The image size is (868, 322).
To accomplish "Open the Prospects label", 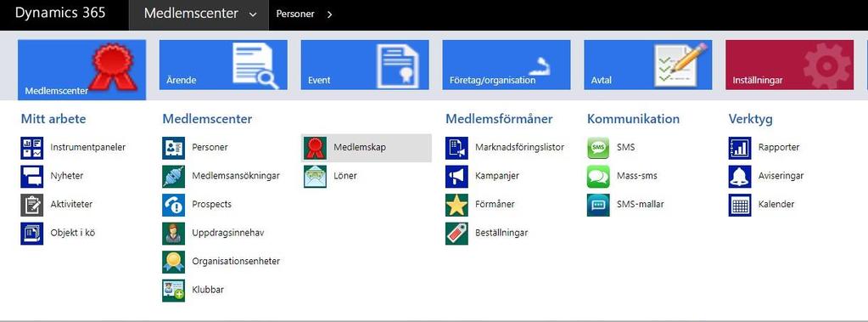I will coord(212,204).
